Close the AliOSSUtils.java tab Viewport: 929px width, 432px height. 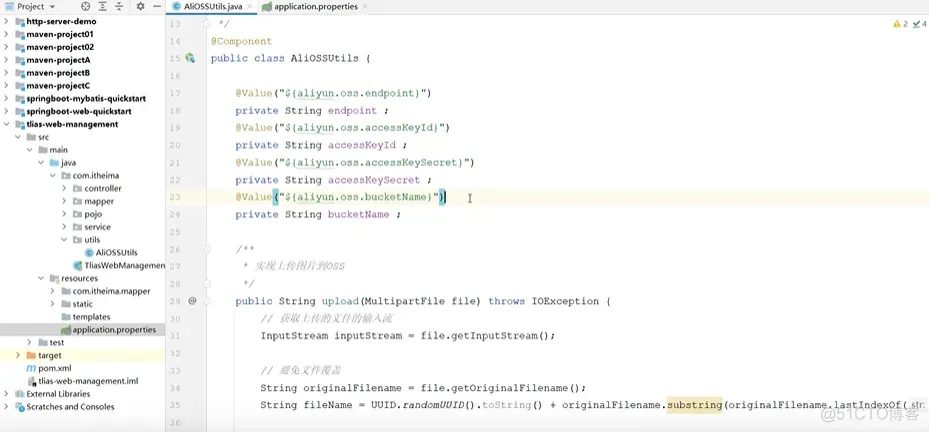pyautogui.click(x=248, y=7)
